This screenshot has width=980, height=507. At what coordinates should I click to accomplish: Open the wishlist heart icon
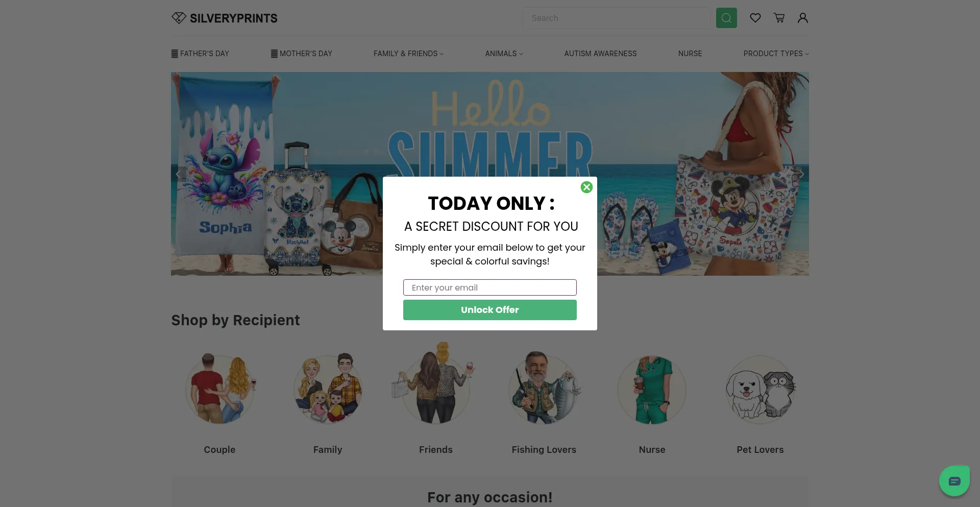point(755,18)
